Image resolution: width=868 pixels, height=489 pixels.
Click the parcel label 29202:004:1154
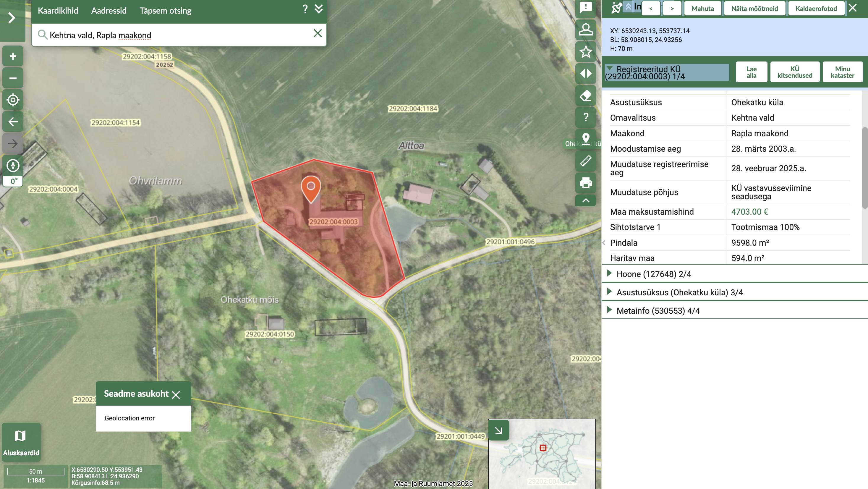(115, 122)
